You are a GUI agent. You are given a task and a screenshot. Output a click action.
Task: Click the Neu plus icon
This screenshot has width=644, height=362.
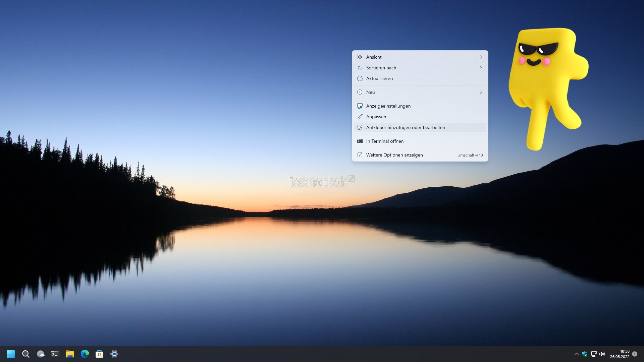[360, 92]
